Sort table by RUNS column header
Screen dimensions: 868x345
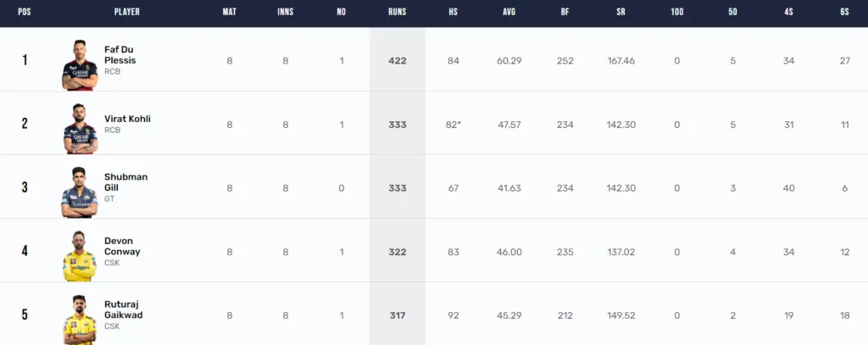click(398, 12)
